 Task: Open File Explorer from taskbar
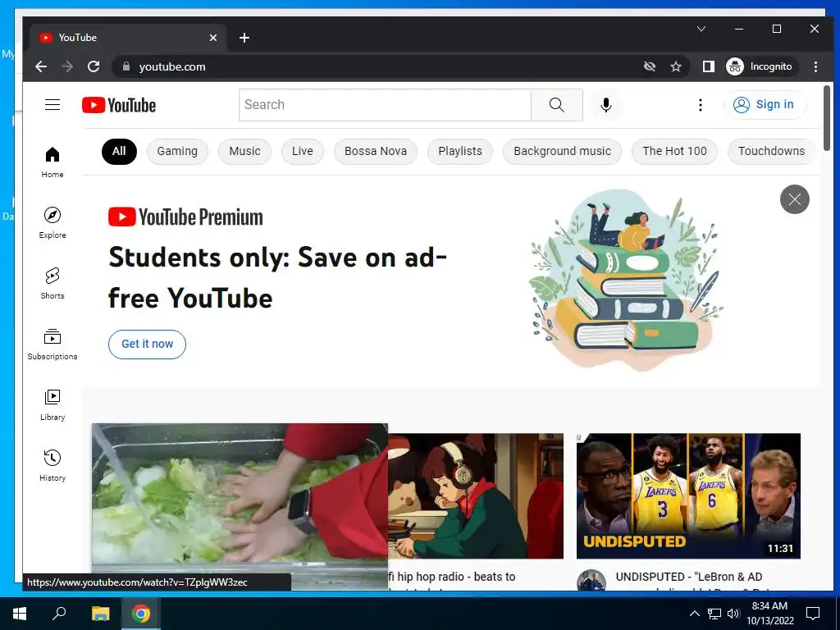point(100,614)
